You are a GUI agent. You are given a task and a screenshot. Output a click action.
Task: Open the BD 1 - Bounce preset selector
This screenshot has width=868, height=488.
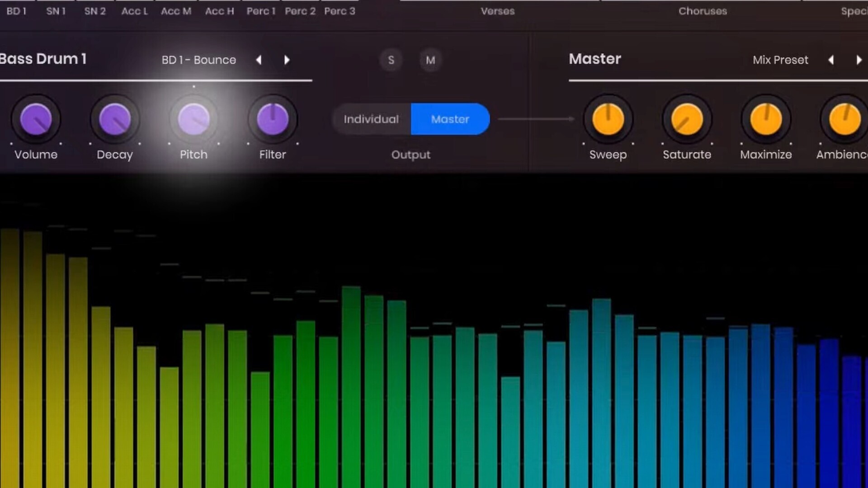pos(199,60)
